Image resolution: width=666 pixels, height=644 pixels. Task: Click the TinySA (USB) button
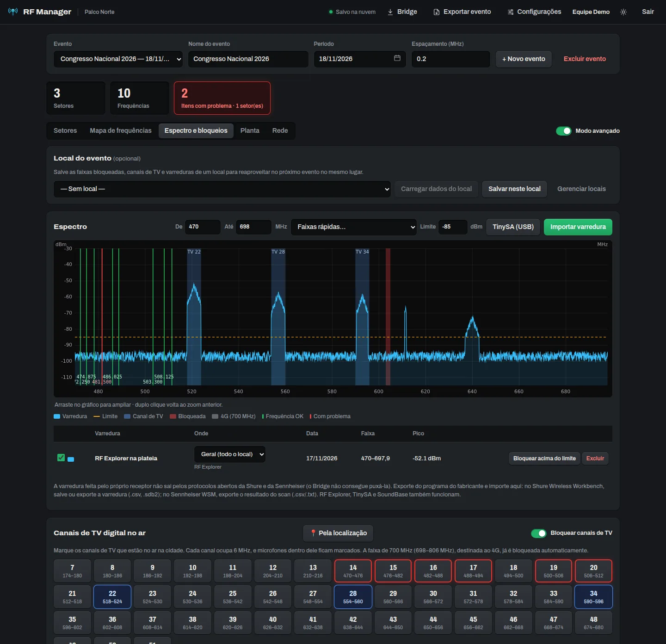pos(513,227)
